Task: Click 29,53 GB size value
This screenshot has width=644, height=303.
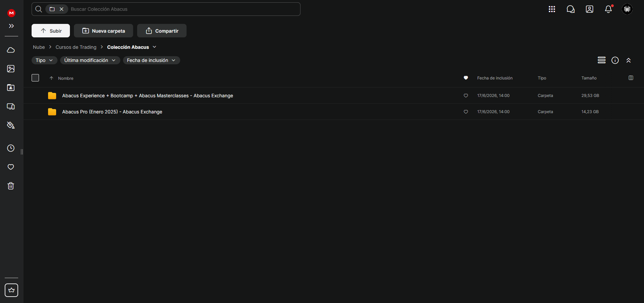Action: [590, 96]
